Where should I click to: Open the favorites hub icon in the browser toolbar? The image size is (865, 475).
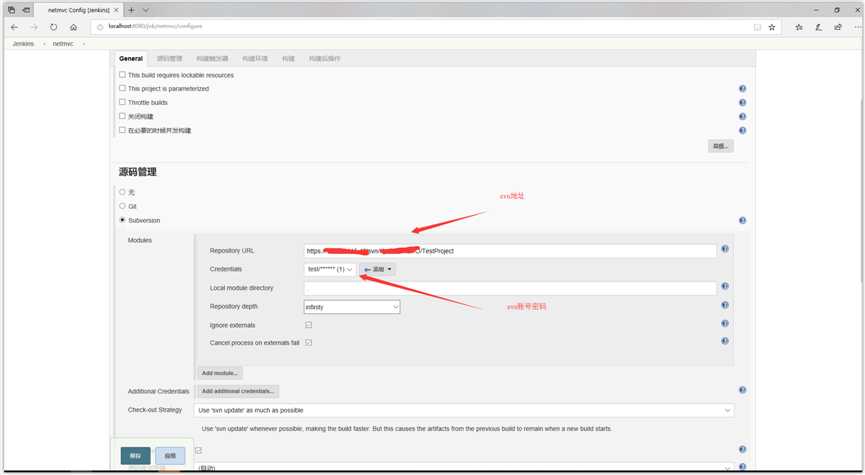(x=798, y=27)
